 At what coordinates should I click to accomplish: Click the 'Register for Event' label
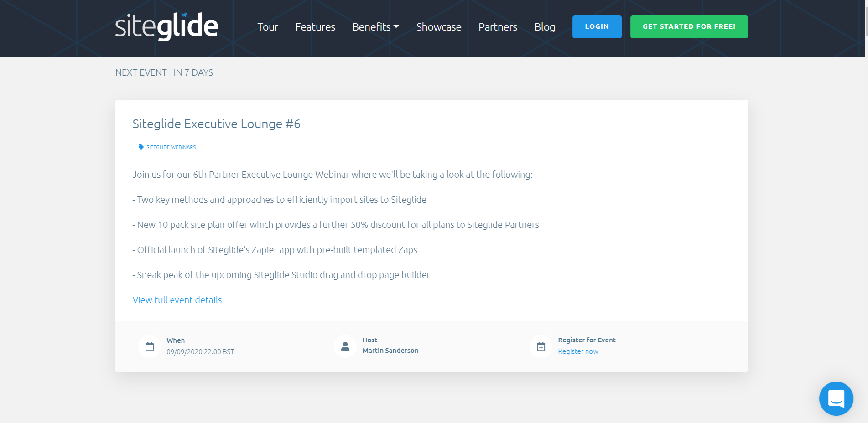587,340
